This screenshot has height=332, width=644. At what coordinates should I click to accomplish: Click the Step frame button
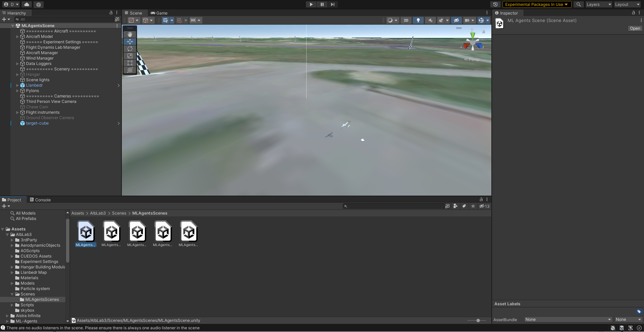pyautogui.click(x=333, y=4)
